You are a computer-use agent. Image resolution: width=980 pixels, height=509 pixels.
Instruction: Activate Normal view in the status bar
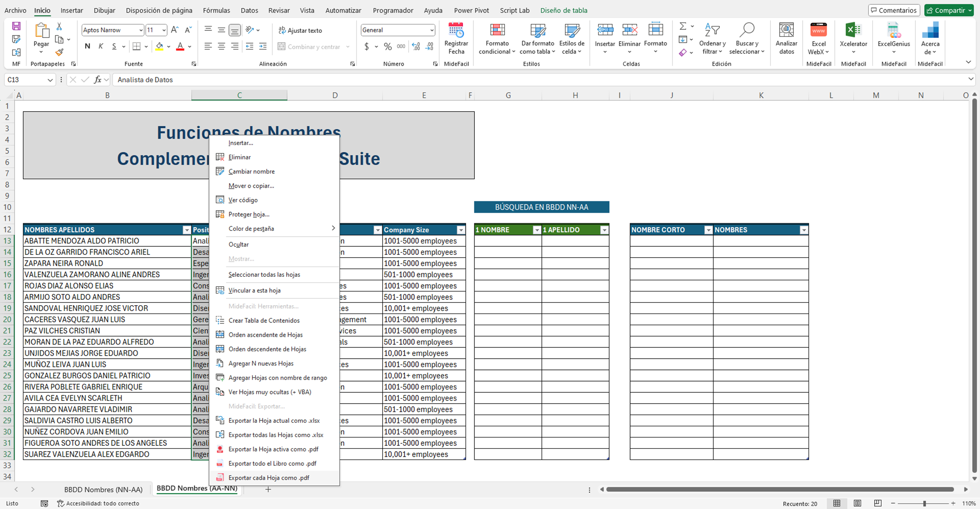point(837,503)
